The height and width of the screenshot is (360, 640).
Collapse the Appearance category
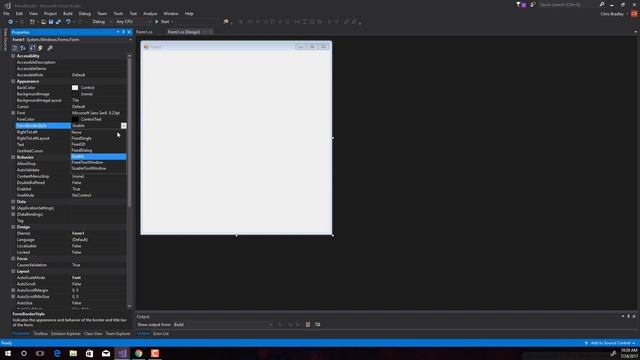click(13, 81)
